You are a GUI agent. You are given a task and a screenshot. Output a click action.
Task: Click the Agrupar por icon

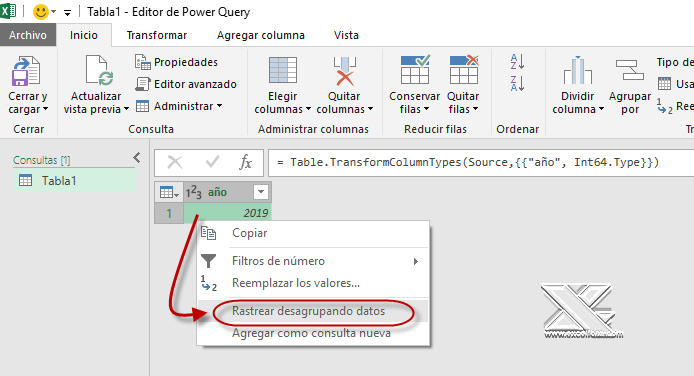630,70
